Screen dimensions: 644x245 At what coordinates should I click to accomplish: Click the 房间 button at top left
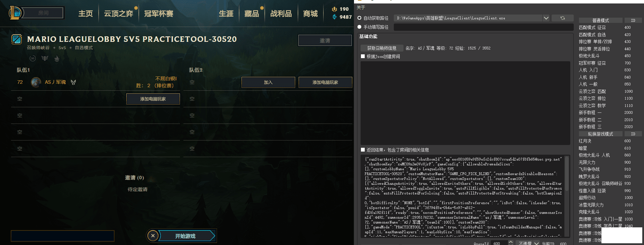click(43, 13)
